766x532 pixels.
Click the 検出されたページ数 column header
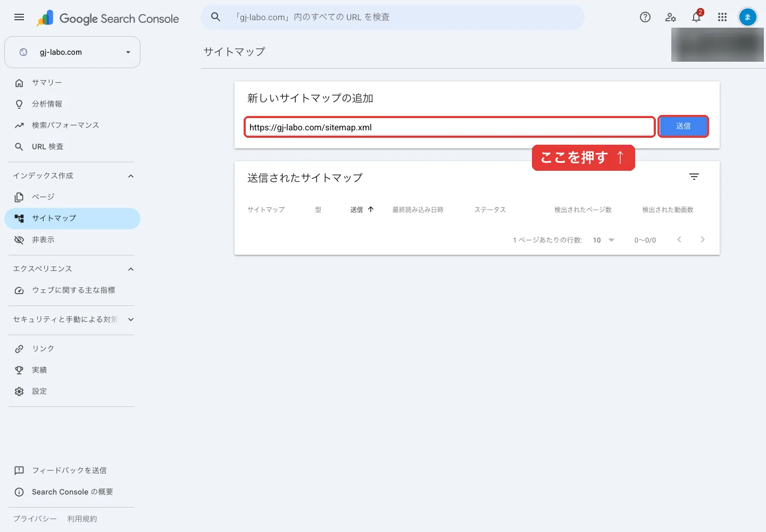tap(583, 210)
